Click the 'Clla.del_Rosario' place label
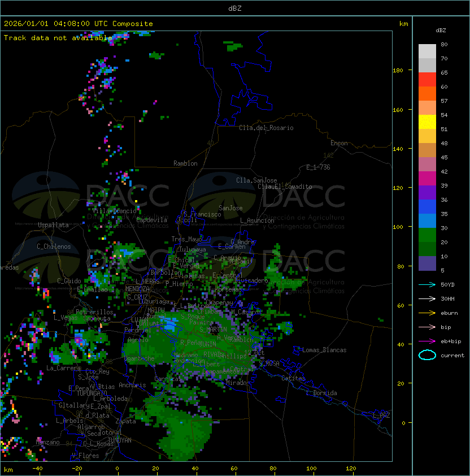Image resolution: width=470 pixels, height=476 pixels. [x=266, y=128]
